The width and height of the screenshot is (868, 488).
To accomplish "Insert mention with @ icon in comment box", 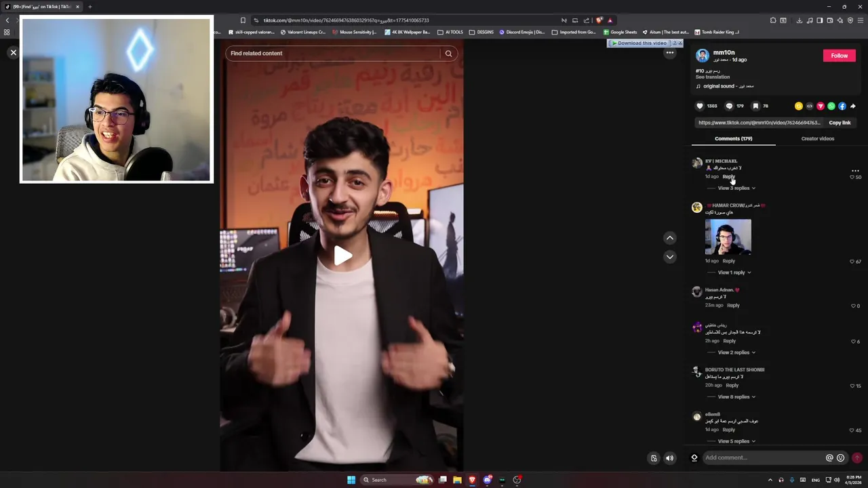I will tap(829, 458).
